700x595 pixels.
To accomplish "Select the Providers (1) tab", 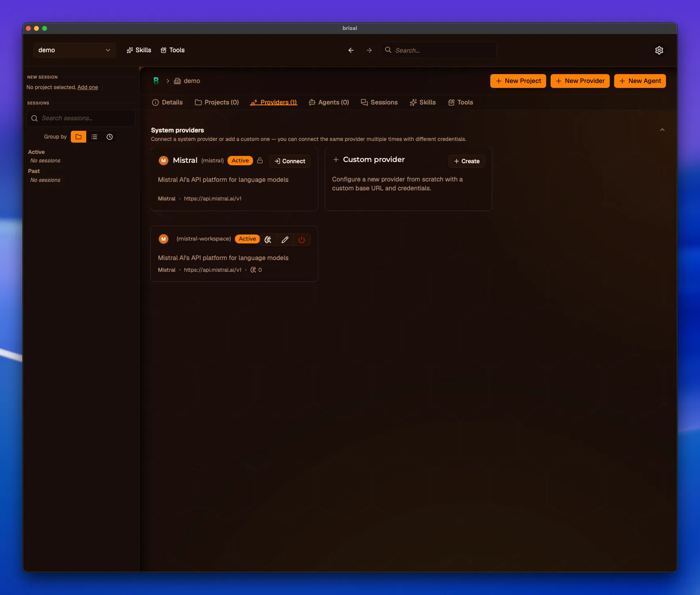I will click(x=274, y=102).
